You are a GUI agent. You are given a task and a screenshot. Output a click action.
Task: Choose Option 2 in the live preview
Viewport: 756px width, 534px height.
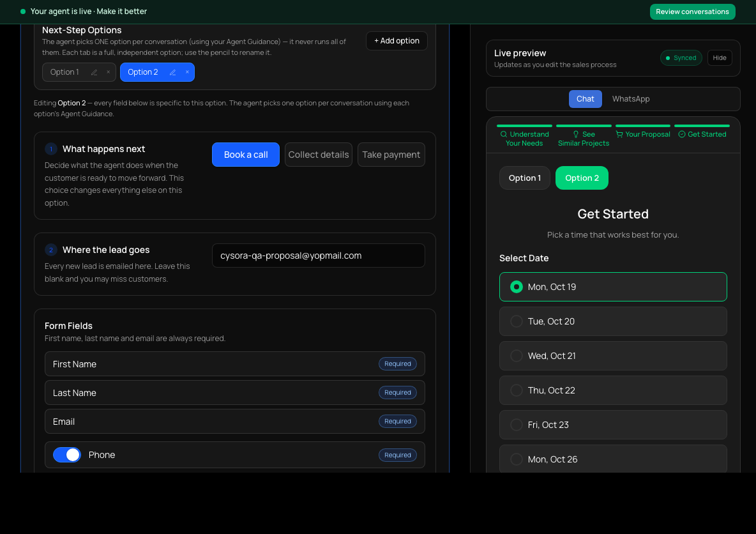[582, 178]
